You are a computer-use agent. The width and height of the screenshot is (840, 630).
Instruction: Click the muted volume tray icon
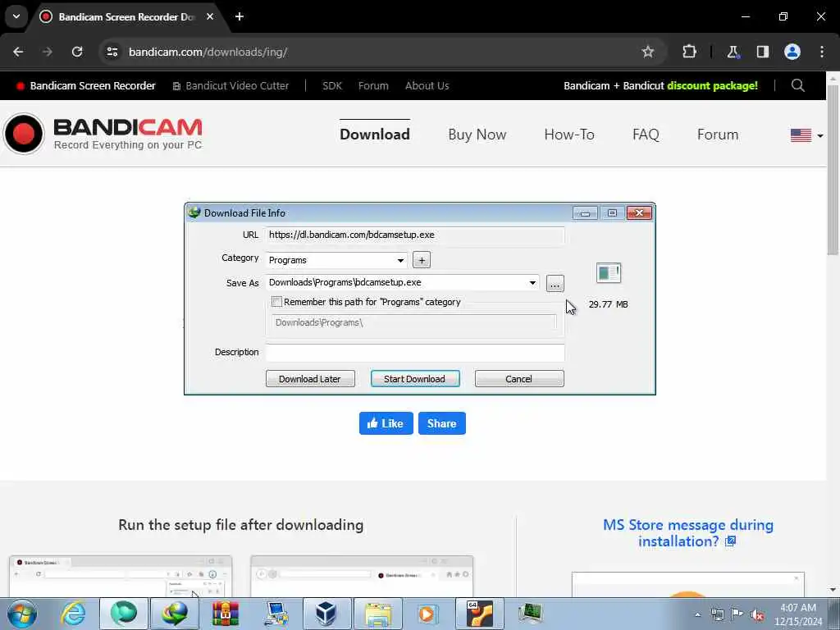(757, 615)
